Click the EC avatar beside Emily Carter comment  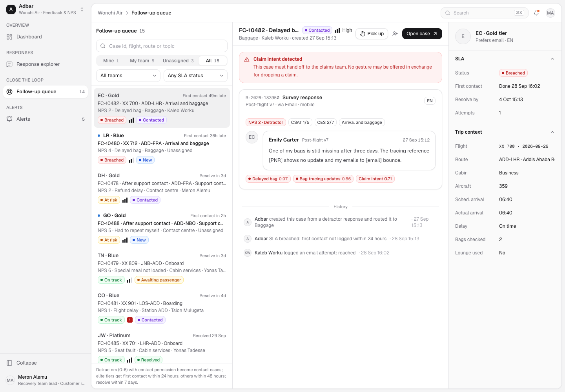coord(252,137)
